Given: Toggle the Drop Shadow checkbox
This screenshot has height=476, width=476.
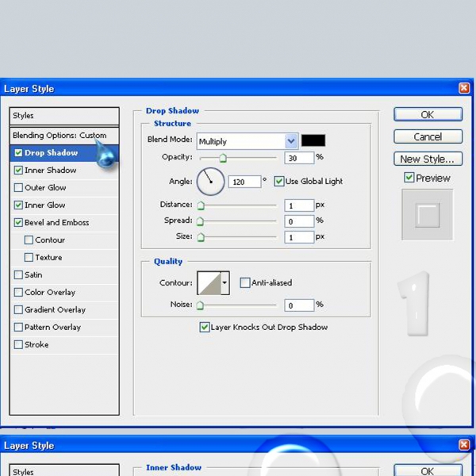Looking at the screenshot, I should pos(18,152).
